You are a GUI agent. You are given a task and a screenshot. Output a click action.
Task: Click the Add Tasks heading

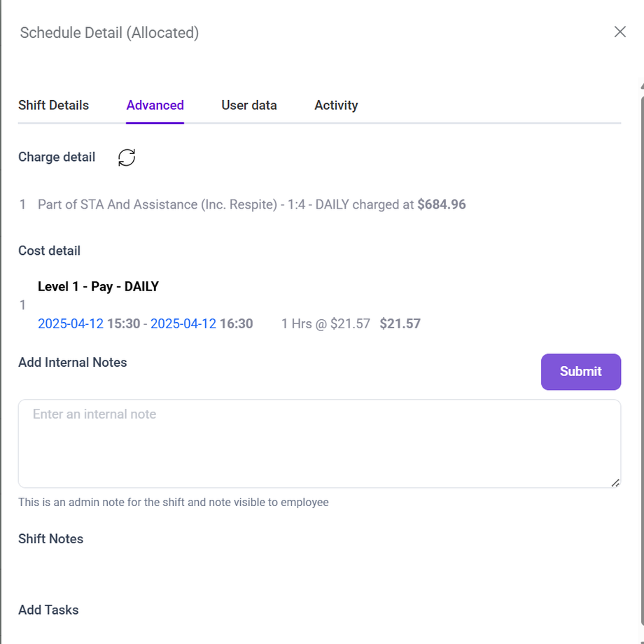[x=48, y=610]
